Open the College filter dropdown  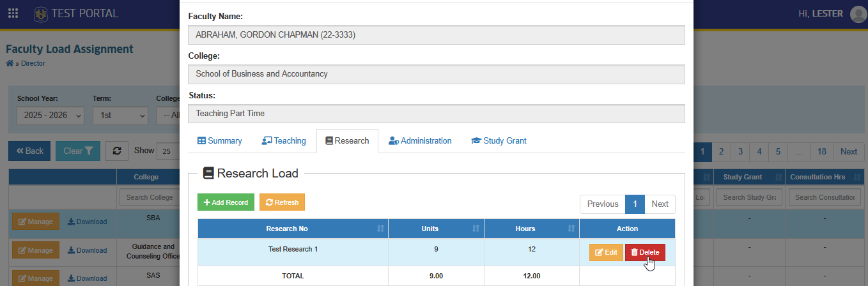click(x=168, y=116)
